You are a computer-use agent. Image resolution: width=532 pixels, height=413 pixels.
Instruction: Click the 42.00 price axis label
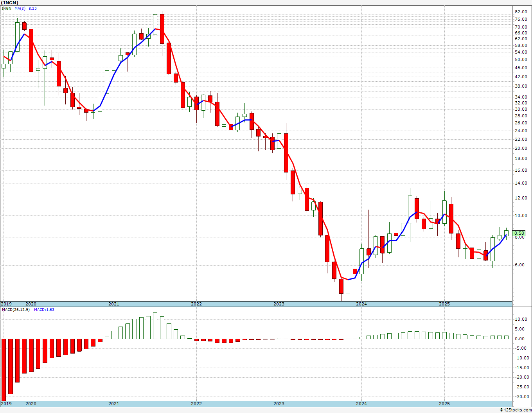(521, 76)
